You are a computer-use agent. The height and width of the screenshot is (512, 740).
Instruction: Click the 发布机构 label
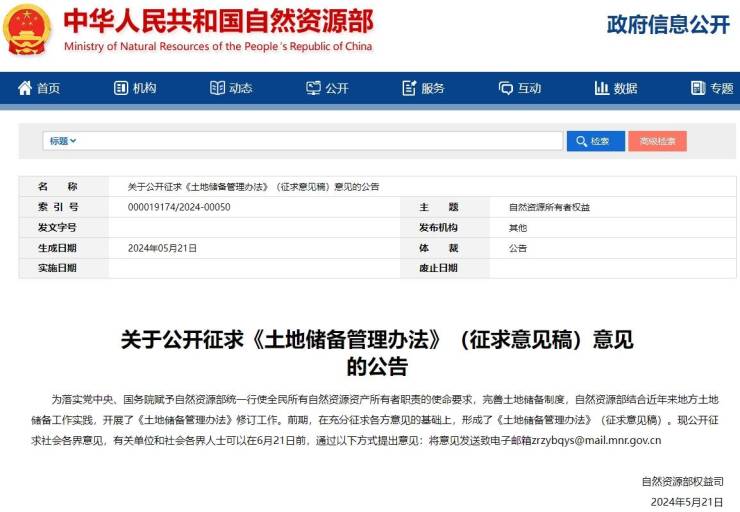tap(438, 227)
